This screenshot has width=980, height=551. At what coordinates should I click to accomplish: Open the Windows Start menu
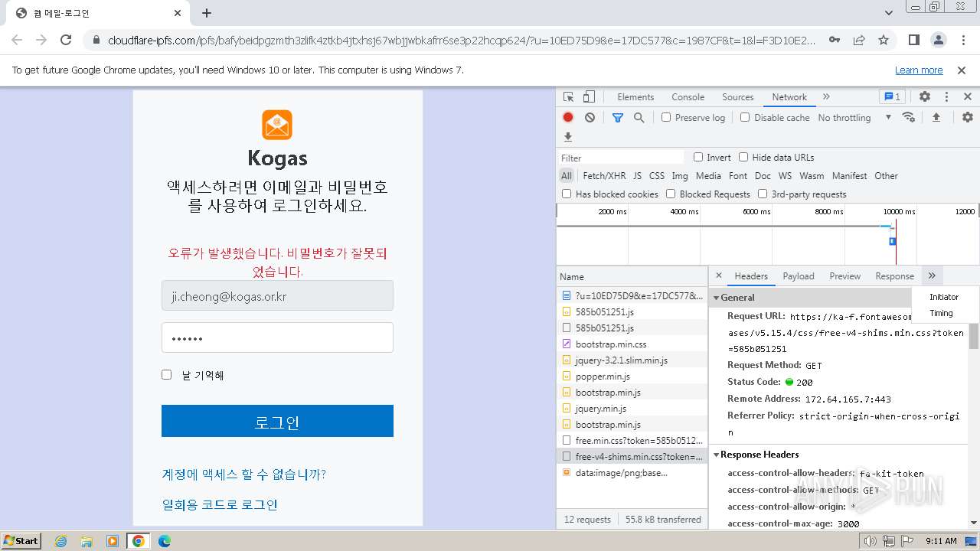pyautogui.click(x=21, y=541)
